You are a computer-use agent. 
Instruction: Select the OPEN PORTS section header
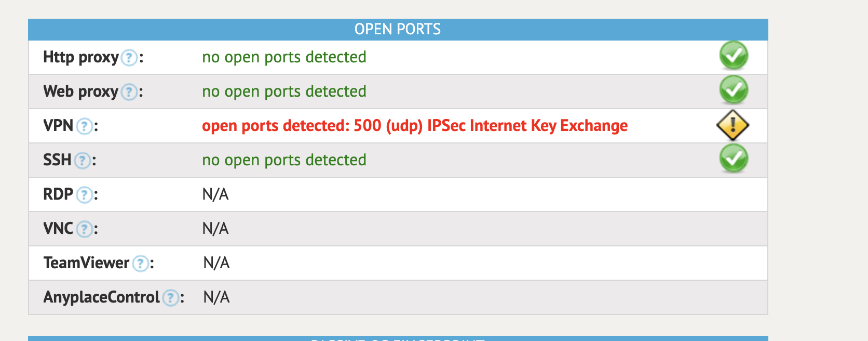pos(398,30)
